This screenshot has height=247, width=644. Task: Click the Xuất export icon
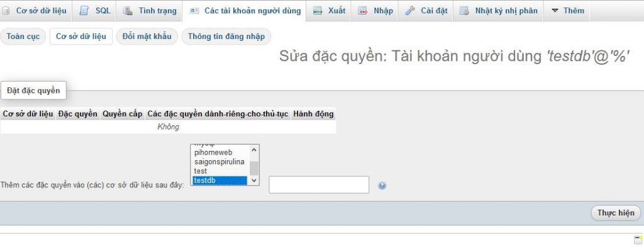pyautogui.click(x=318, y=11)
